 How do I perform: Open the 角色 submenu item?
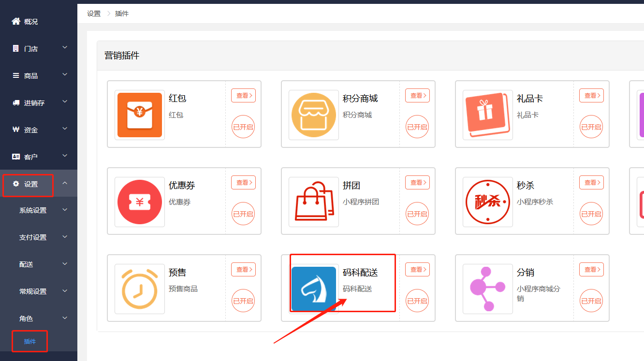(26, 318)
